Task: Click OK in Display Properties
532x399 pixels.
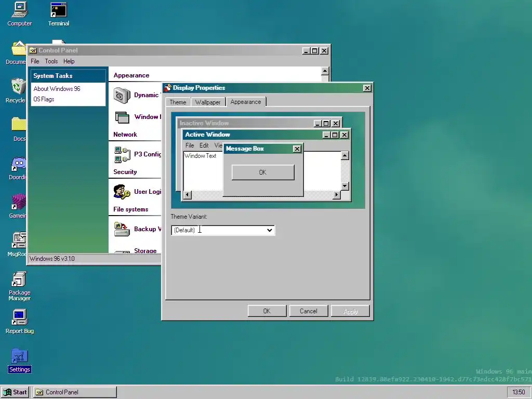Action: coord(267,311)
